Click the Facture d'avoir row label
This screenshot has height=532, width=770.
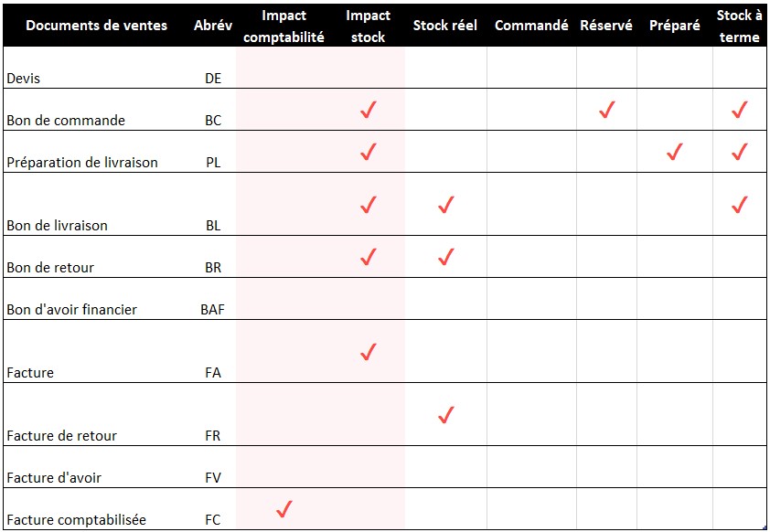[54, 478]
